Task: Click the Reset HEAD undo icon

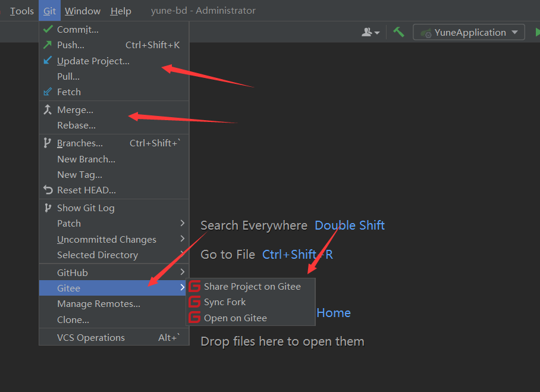Action: pyautogui.click(x=48, y=190)
